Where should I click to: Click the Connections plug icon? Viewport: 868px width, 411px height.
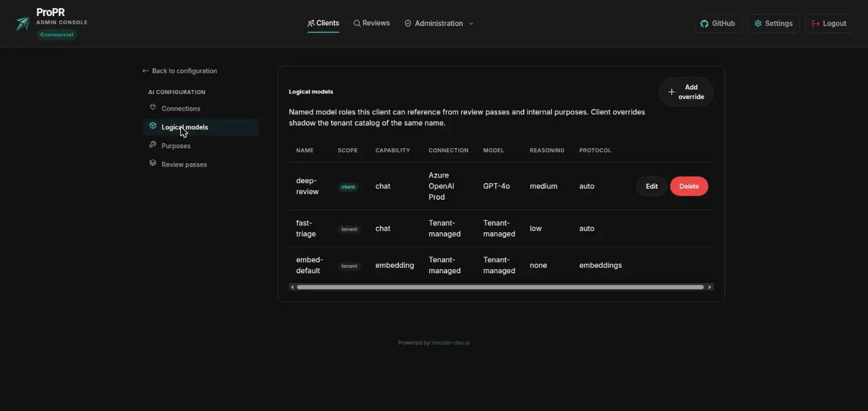point(153,107)
